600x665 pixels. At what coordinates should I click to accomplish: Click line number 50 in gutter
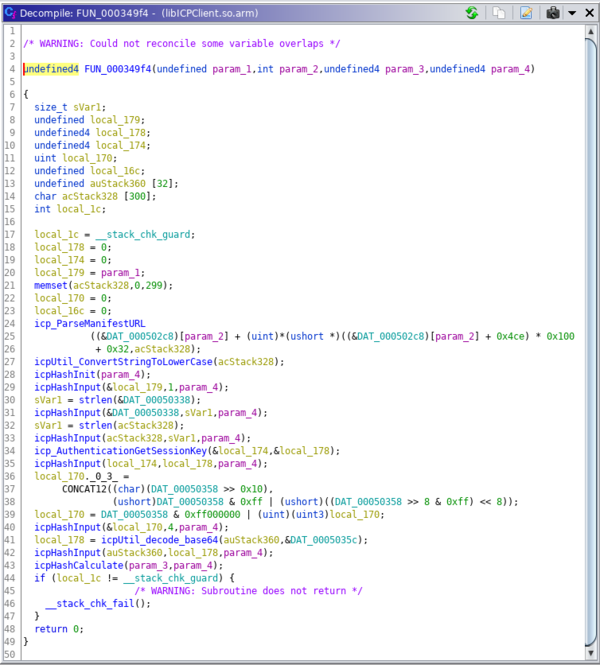10,654
